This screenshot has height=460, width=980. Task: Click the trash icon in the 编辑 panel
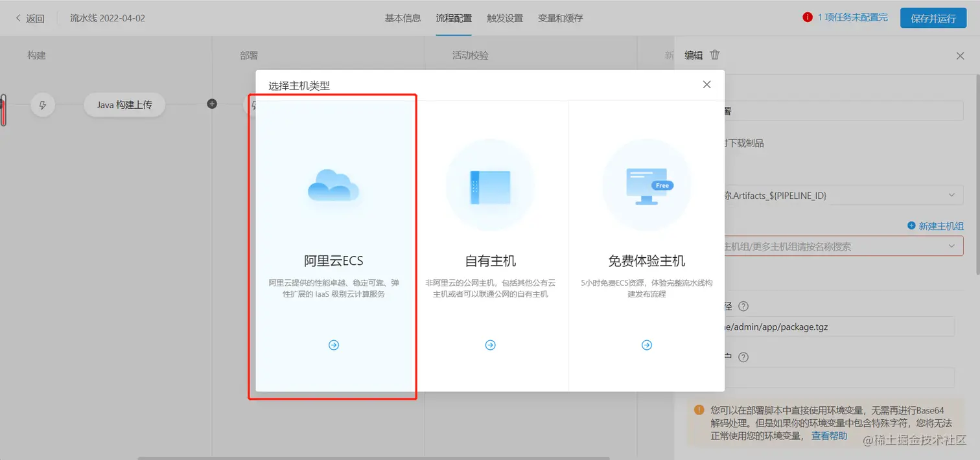point(715,55)
